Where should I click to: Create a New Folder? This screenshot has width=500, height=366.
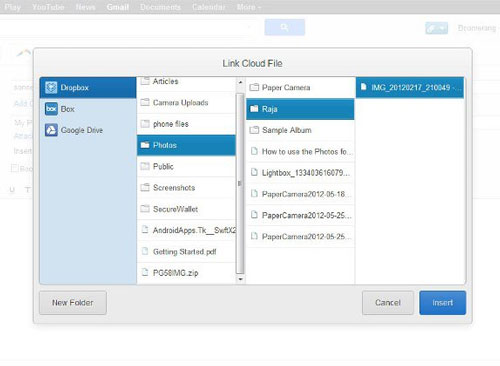click(x=73, y=303)
